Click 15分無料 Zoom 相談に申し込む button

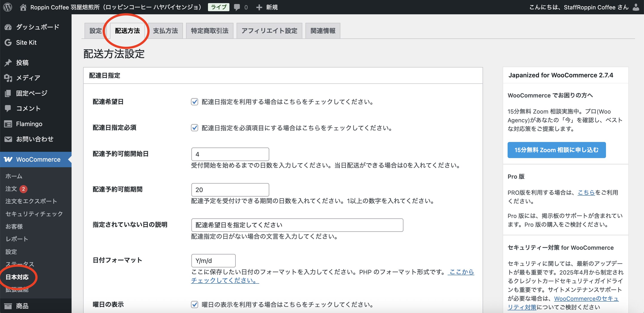[557, 150]
